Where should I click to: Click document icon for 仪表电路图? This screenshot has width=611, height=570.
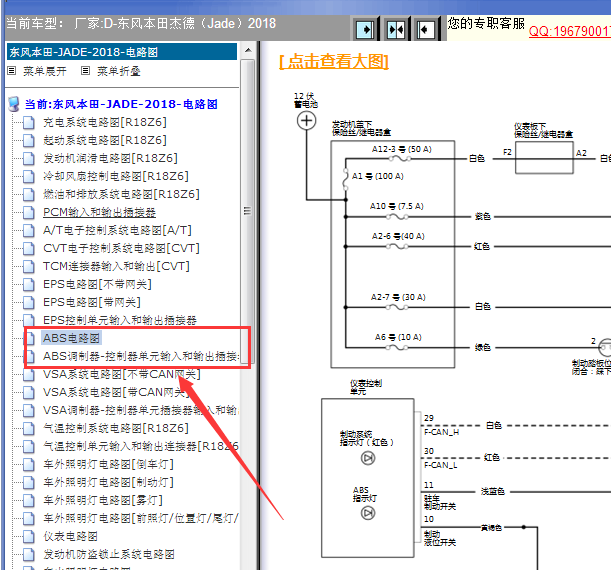tap(28, 536)
